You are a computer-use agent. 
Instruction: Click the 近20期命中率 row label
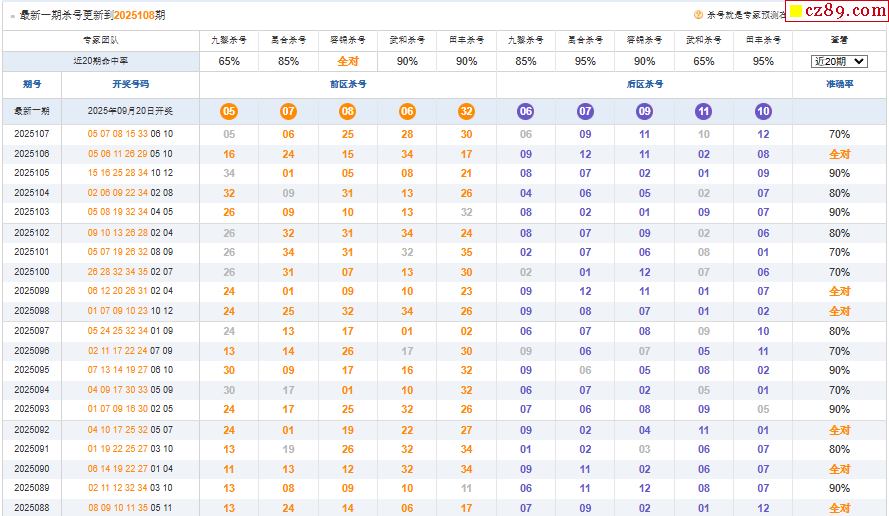click(101, 61)
